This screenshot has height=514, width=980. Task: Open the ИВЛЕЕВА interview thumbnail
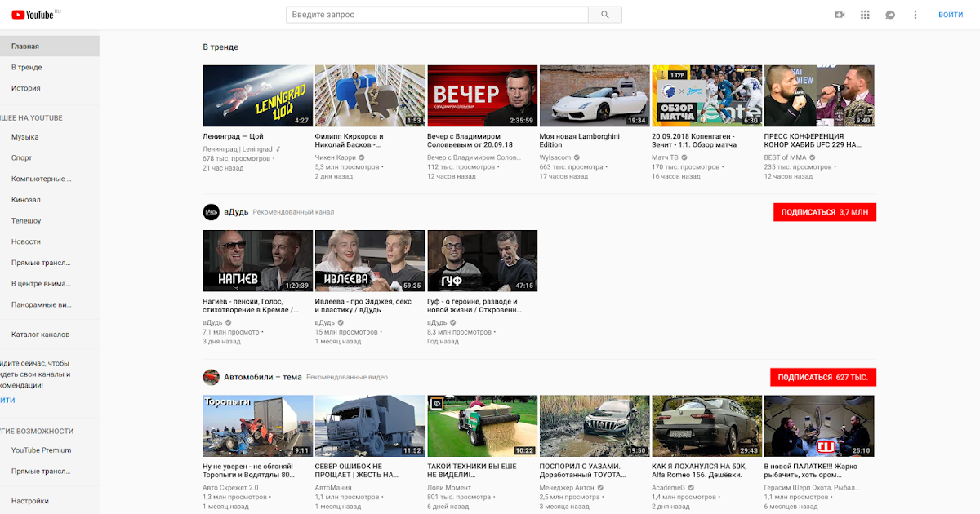[x=370, y=261]
